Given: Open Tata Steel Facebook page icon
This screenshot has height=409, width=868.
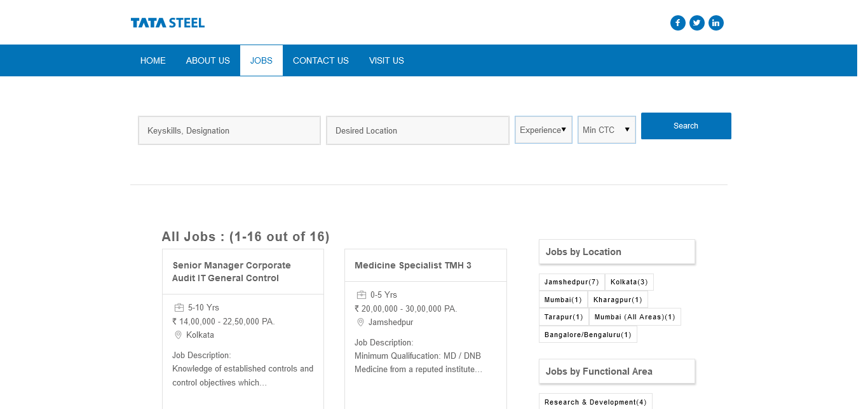Looking at the screenshot, I should [x=677, y=23].
